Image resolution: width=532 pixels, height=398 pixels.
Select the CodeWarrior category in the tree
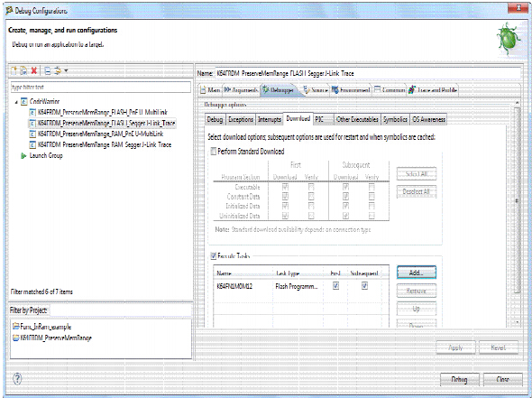[44, 101]
